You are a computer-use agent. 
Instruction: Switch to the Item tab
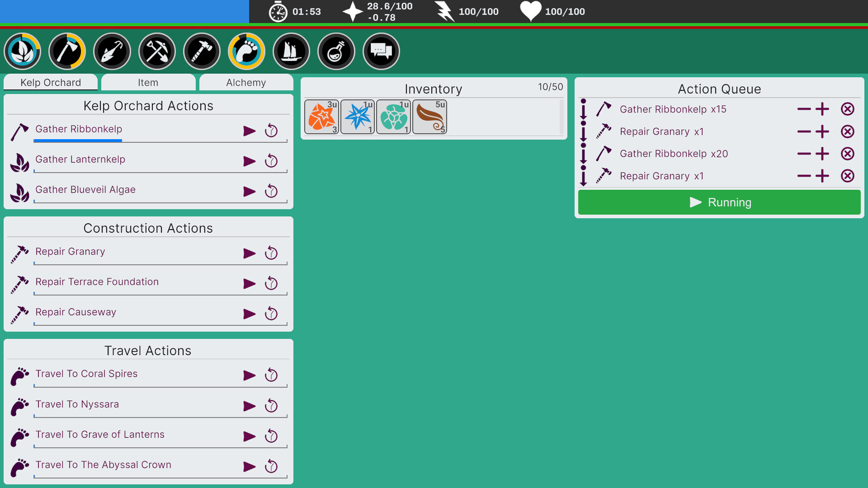point(148,82)
